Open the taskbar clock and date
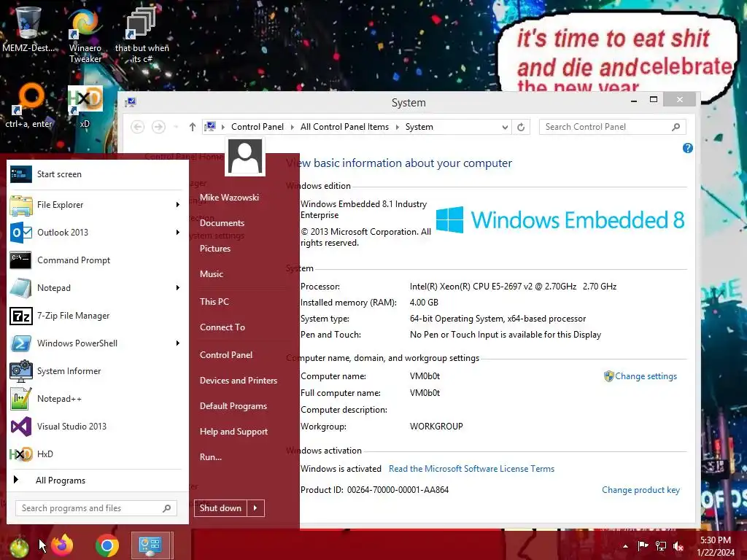The image size is (747, 560). tap(716, 546)
